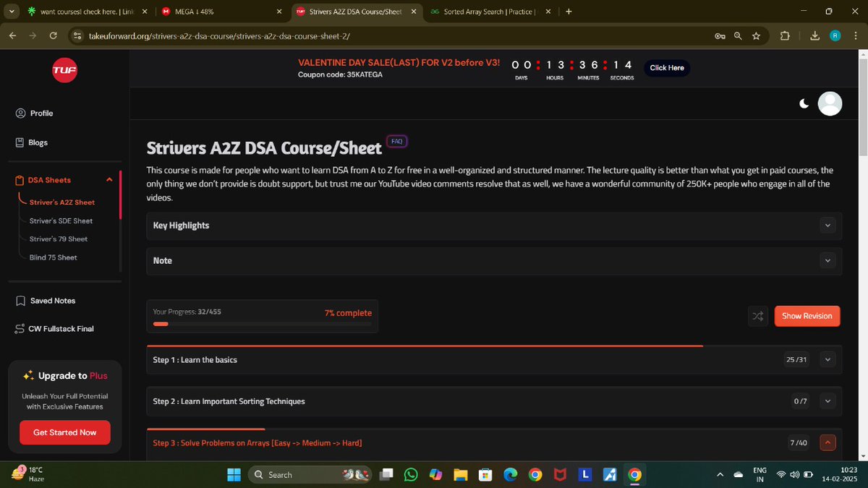Go back in browser history
868x488 pixels.
click(x=12, y=35)
